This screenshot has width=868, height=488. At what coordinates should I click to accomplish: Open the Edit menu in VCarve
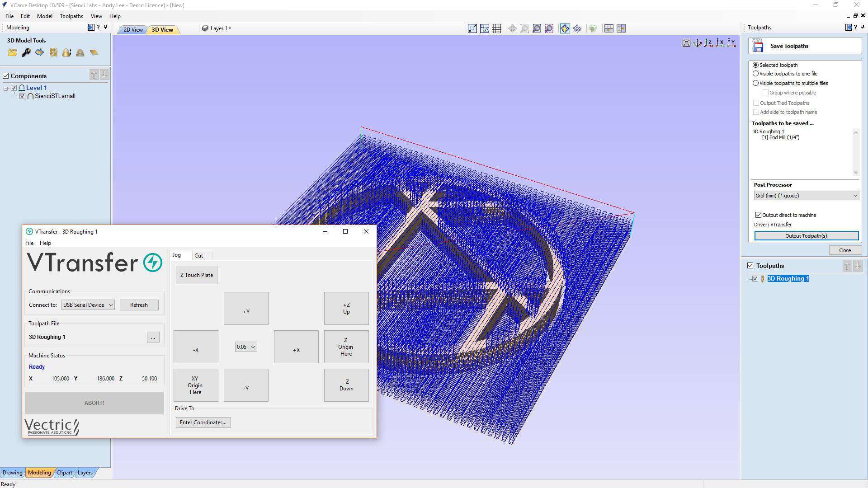tap(25, 16)
